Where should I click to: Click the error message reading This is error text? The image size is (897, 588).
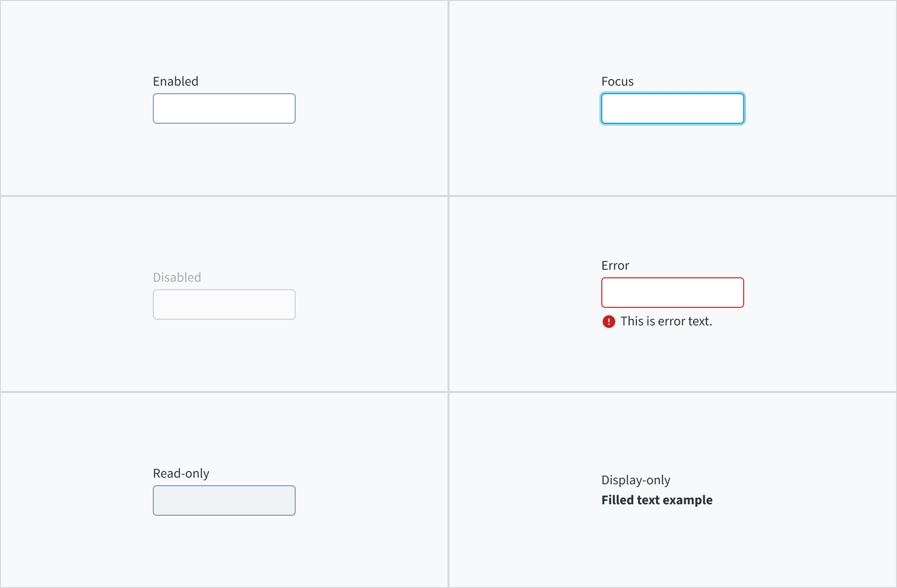pyautogui.click(x=667, y=321)
